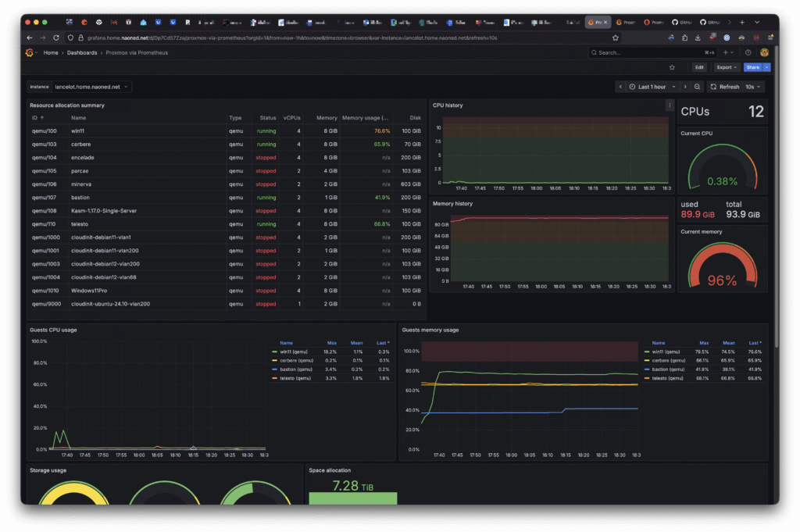The image size is (800, 532).
Task: Click the zoom out time range icon
Action: pos(697,87)
